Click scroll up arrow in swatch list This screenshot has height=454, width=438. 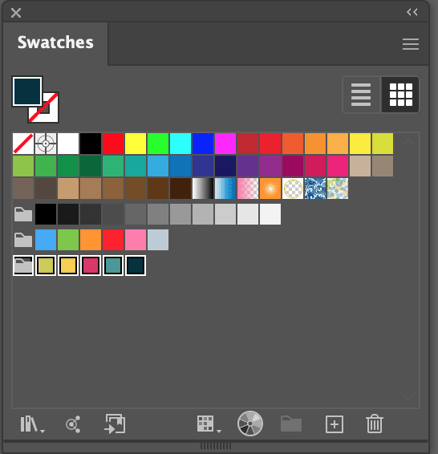pyautogui.click(x=408, y=142)
